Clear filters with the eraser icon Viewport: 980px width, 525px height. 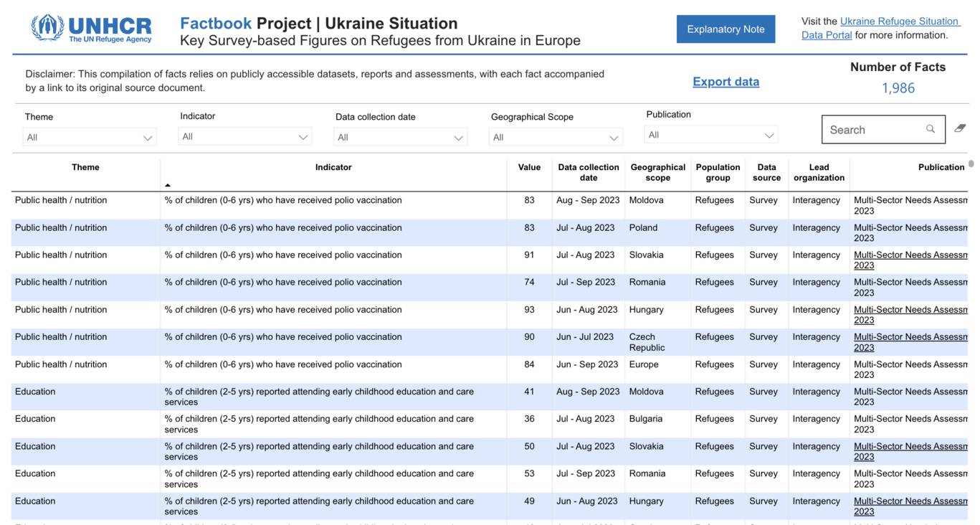pyautogui.click(x=960, y=128)
